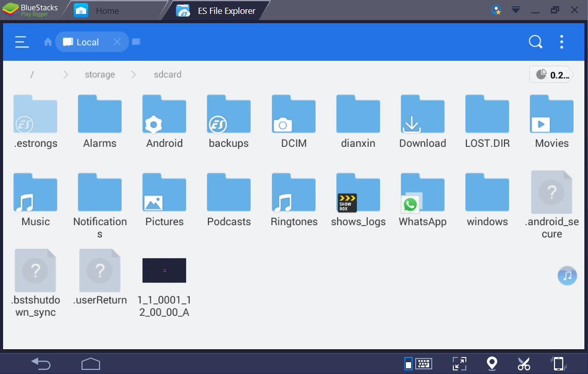Tap the floating music player button
588x374 pixels.
click(x=567, y=276)
